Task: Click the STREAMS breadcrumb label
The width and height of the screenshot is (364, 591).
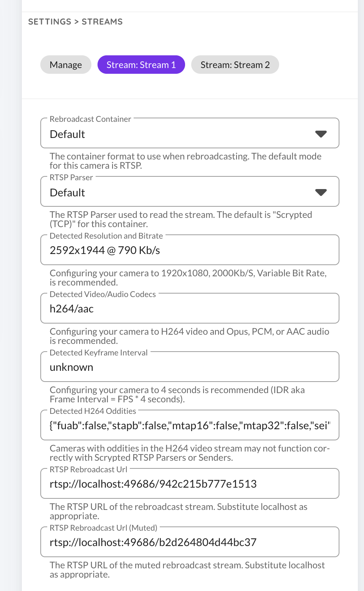Action: pyautogui.click(x=102, y=22)
